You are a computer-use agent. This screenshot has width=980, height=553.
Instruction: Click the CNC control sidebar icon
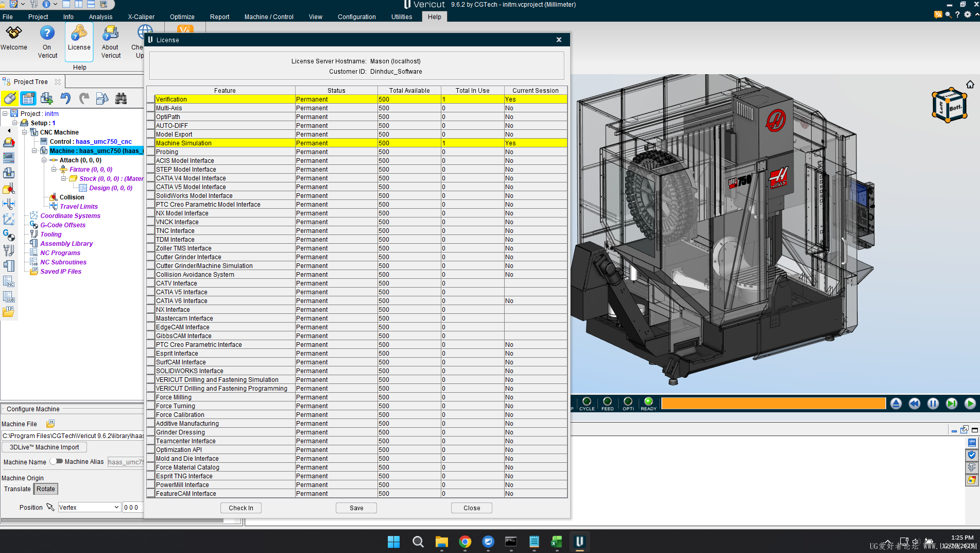[x=9, y=157]
